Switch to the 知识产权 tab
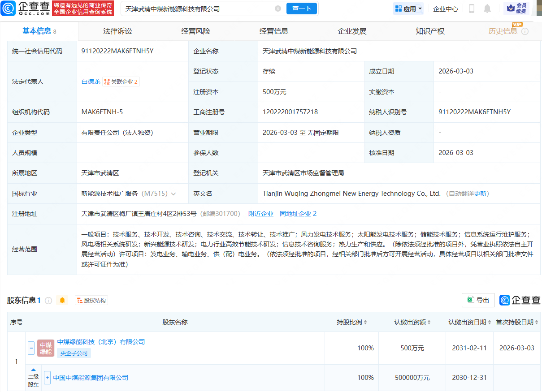This screenshot has width=542, height=392. coord(430,31)
